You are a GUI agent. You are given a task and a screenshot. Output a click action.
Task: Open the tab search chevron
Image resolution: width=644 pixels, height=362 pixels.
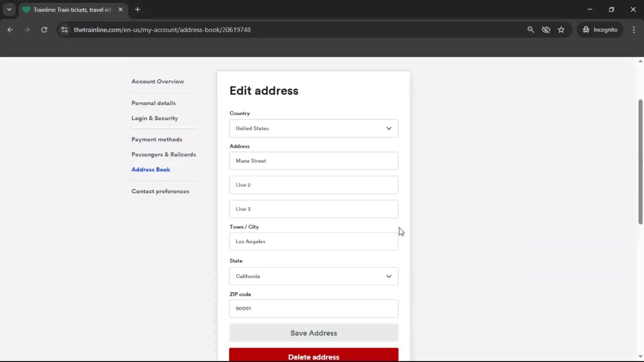[9, 9]
